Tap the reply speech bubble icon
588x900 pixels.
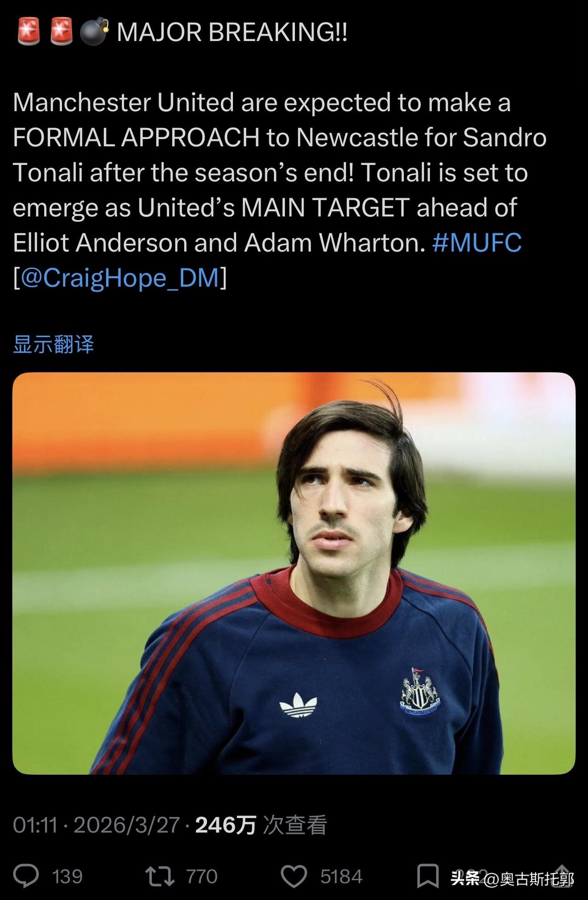point(26,876)
